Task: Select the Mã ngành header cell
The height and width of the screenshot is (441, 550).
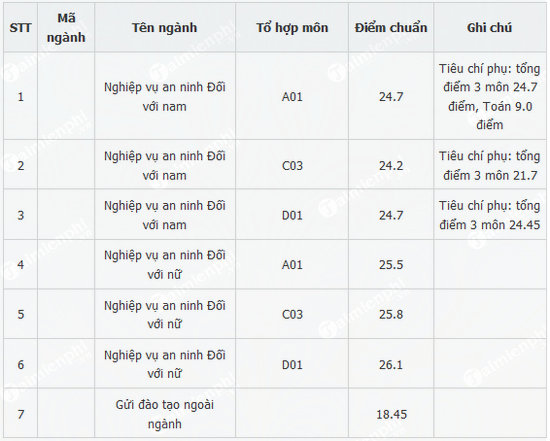Action: click(66, 27)
